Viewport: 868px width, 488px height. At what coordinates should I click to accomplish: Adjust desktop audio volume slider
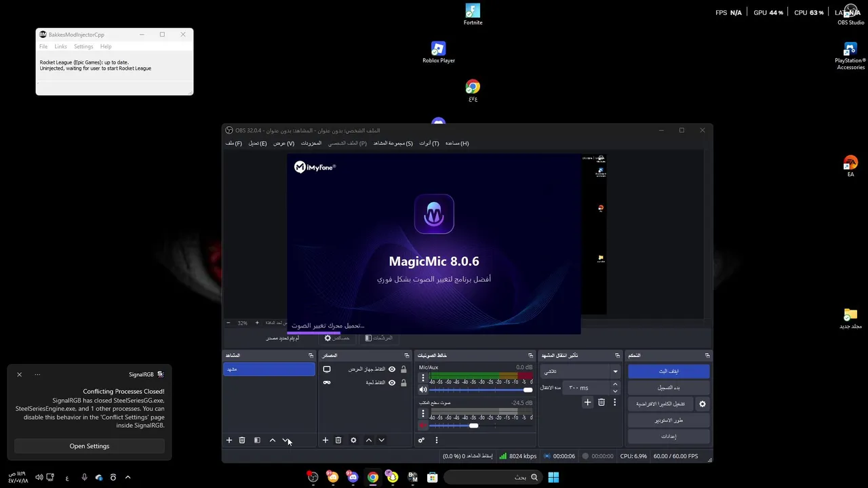[481, 426]
